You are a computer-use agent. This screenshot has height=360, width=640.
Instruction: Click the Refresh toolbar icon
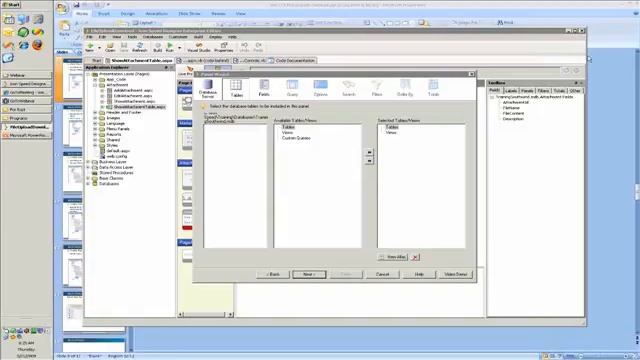(x=139, y=47)
